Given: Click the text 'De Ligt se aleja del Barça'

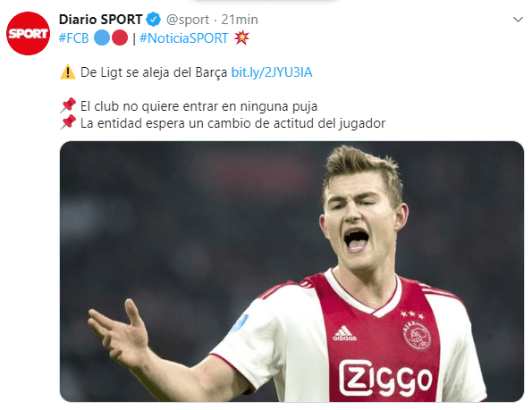Looking at the screenshot, I should pyautogui.click(x=154, y=72).
